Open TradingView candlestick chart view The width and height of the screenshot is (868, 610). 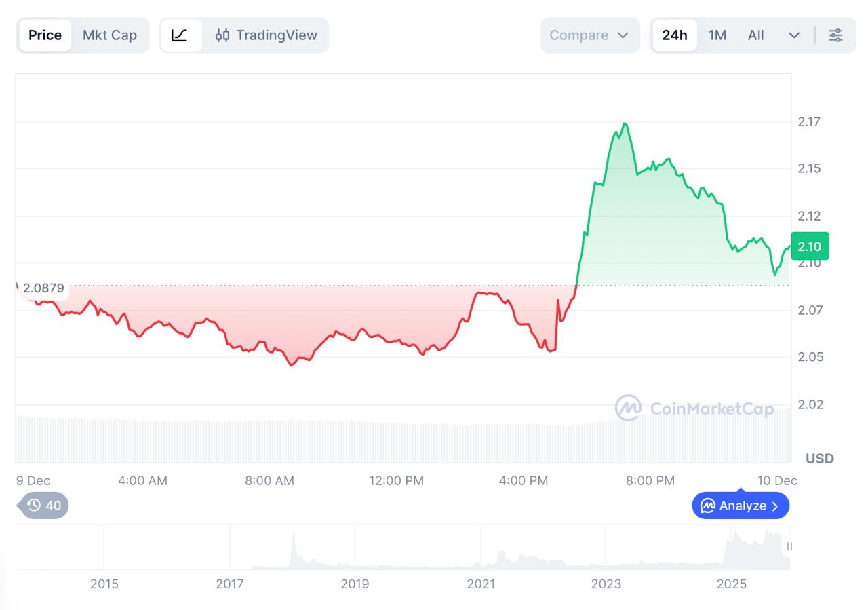[267, 35]
